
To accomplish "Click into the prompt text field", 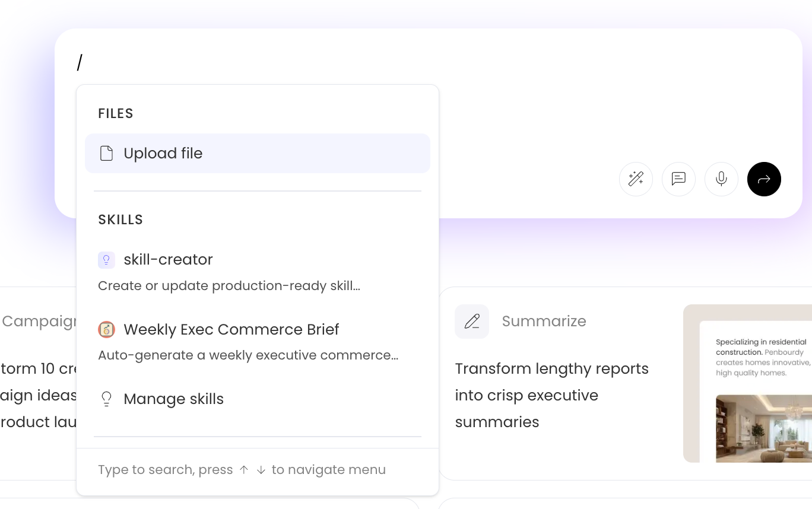I will [x=428, y=62].
